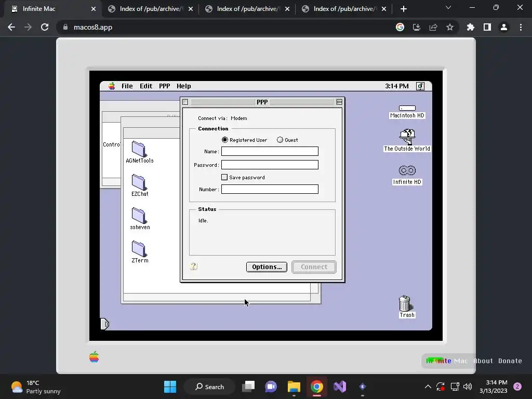Click the rainbow Apple logo below screen
Image resolution: width=532 pixels, height=399 pixels.
(94, 356)
